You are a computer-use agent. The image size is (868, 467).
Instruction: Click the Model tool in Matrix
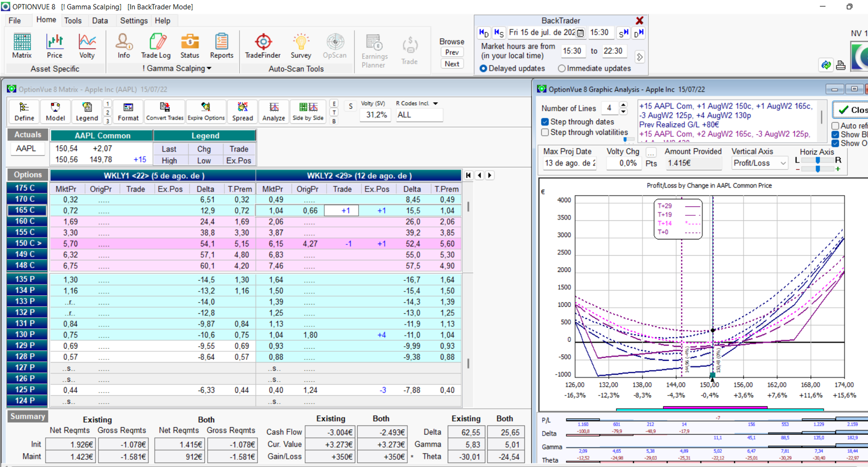pos(55,111)
